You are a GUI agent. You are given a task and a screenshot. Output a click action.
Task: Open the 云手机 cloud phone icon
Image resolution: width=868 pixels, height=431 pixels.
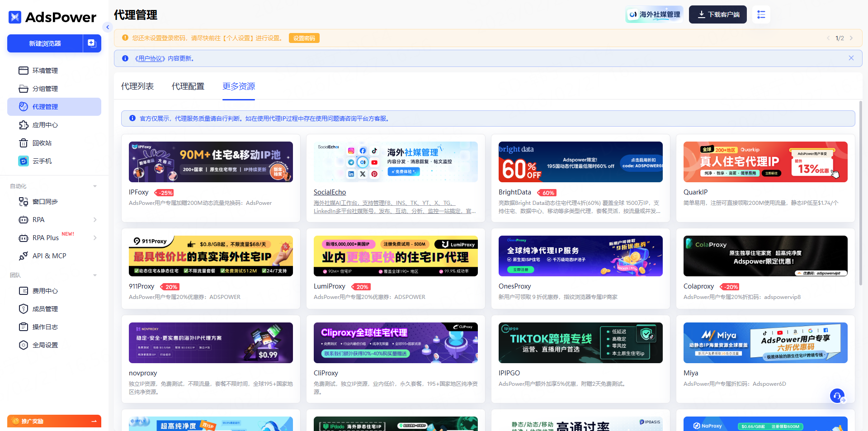click(x=24, y=161)
